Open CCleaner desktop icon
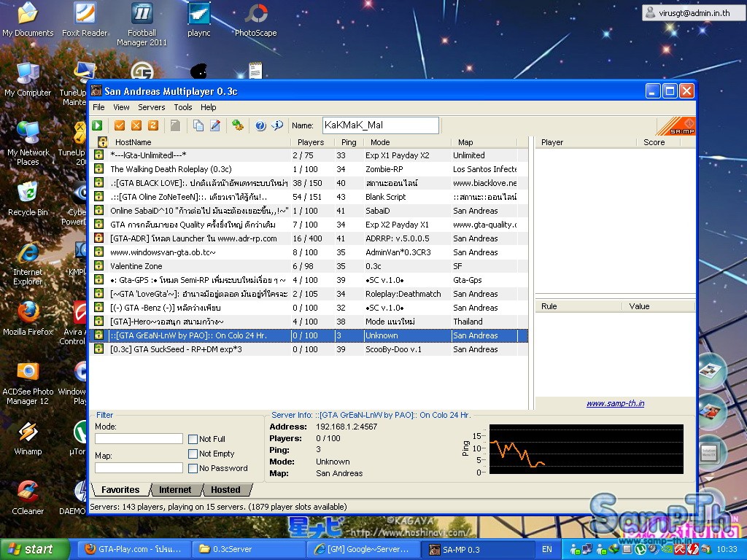The height and width of the screenshot is (560, 747). click(x=28, y=497)
